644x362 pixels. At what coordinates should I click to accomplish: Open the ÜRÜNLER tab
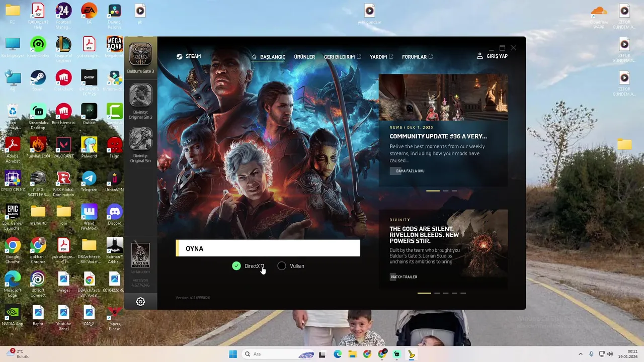tap(304, 57)
